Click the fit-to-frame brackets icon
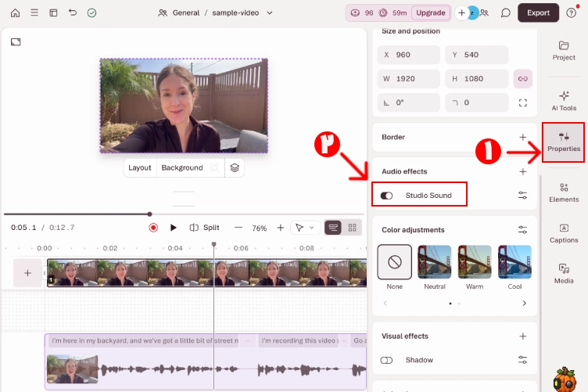Image resolution: width=588 pixels, height=392 pixels. coord(523,102)
